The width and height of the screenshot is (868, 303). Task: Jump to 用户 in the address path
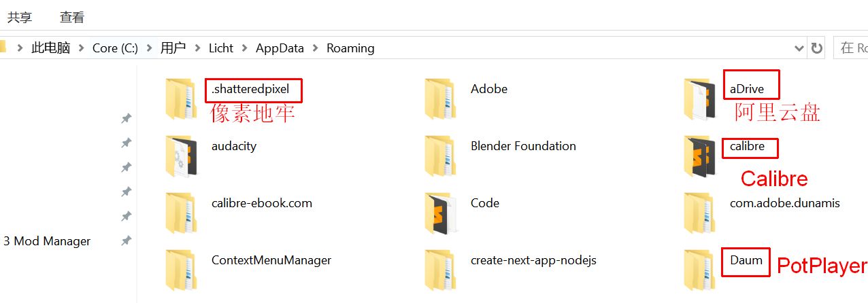pos(173,48)
